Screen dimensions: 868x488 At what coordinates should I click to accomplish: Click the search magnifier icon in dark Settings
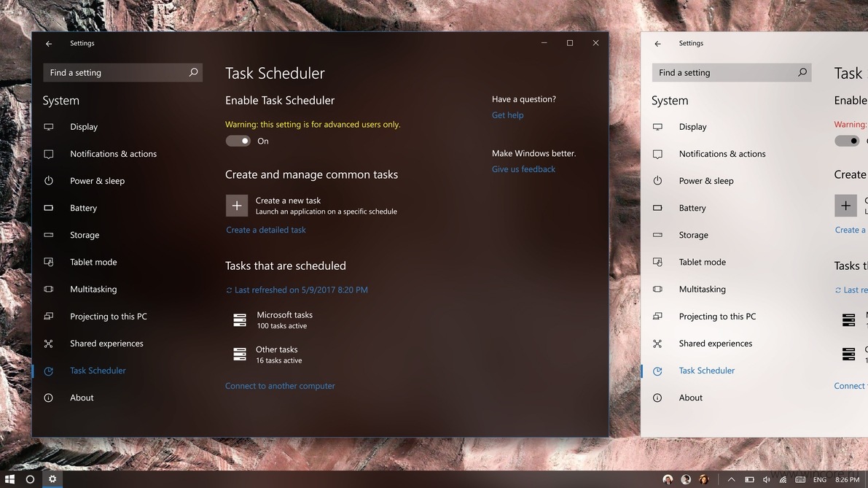pos(193,72)
